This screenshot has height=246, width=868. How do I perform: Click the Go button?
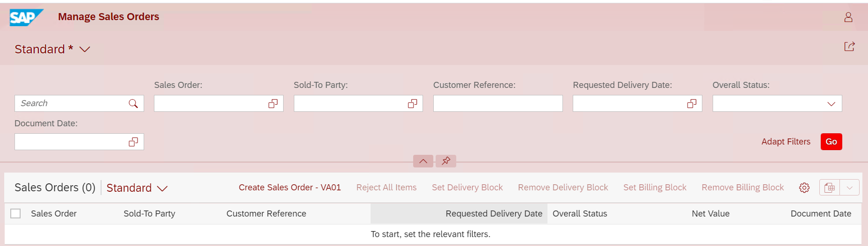(x=831, y=142)
